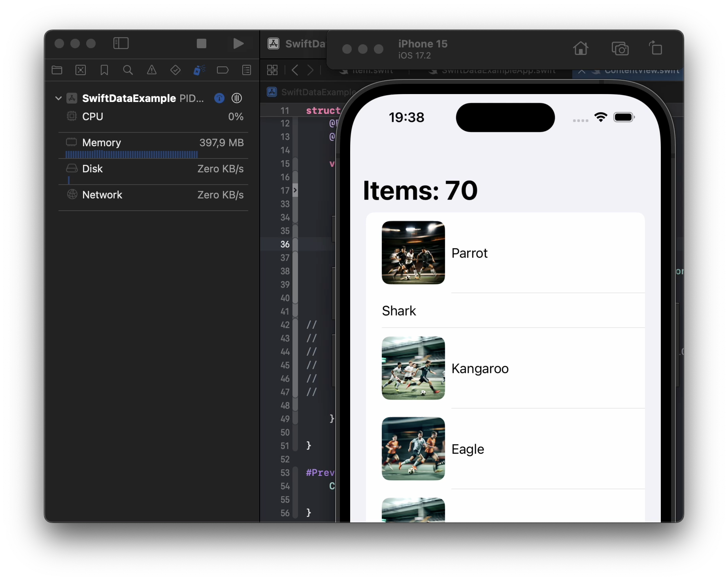Open the Find navigator magnifier
Screen dimensions: 728x581
[x=128, y=70]
